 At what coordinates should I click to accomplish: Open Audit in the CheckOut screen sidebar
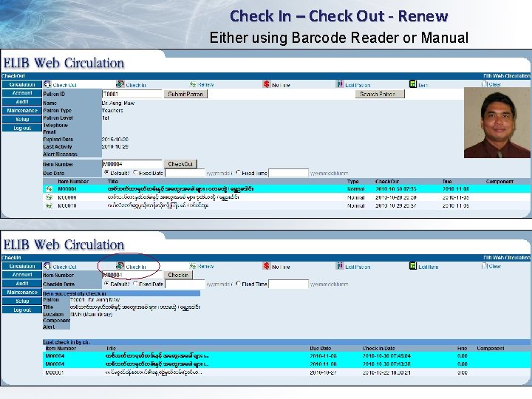[22, 102]
